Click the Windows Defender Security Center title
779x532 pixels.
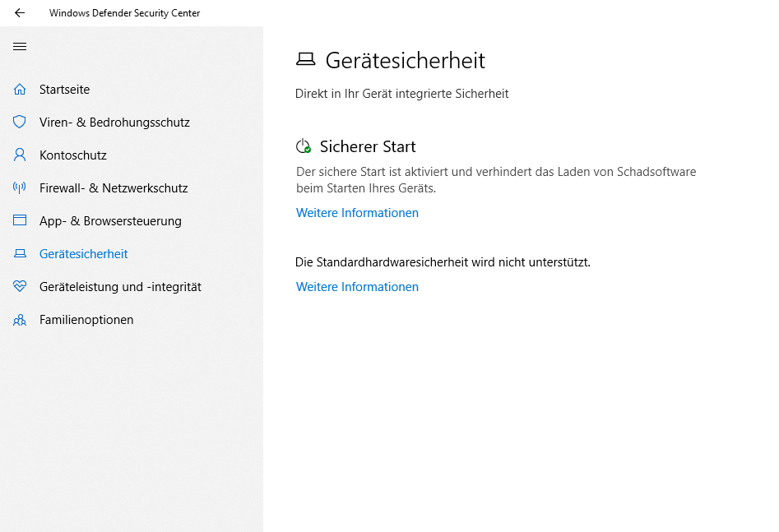(125, 13)
